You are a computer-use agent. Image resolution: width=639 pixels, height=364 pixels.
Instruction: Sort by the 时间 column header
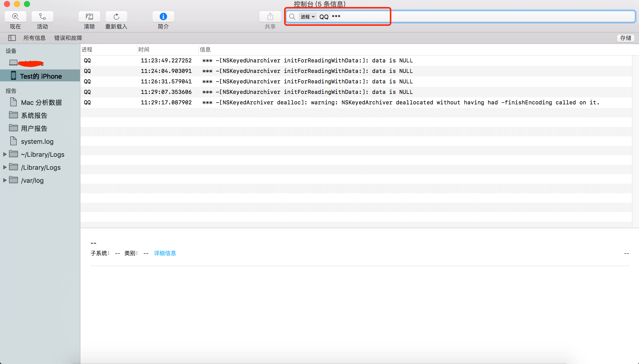(x=144, y=49)
